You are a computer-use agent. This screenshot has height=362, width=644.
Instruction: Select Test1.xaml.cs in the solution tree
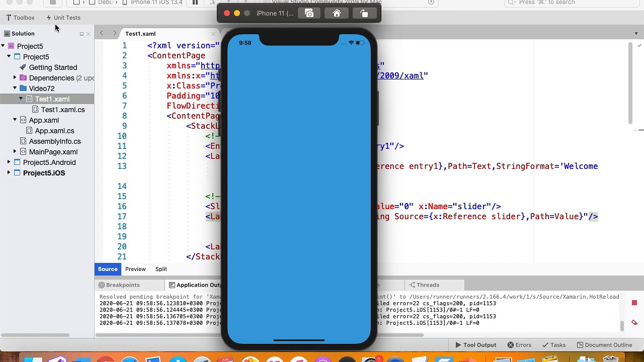pyautogui.click(x=63, y=110)
